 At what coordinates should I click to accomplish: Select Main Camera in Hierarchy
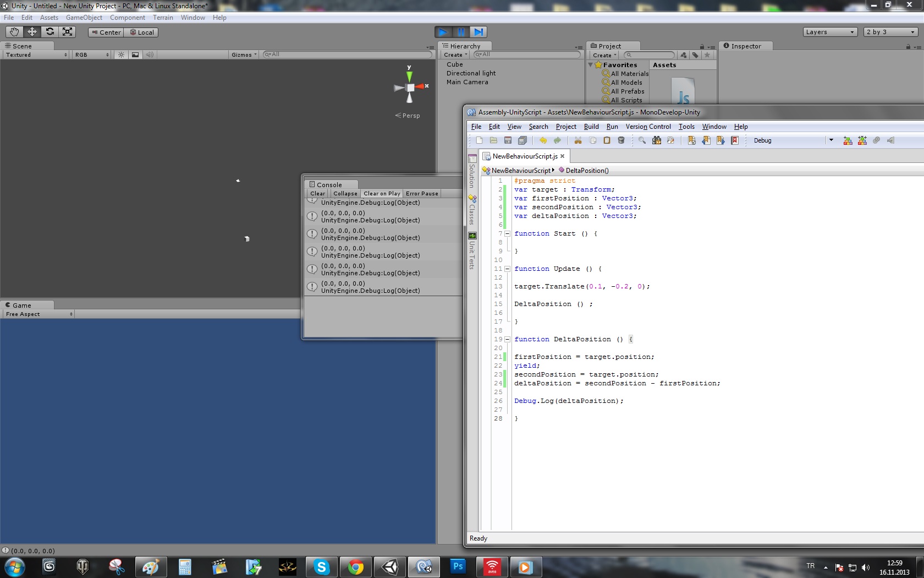point(467,82)
